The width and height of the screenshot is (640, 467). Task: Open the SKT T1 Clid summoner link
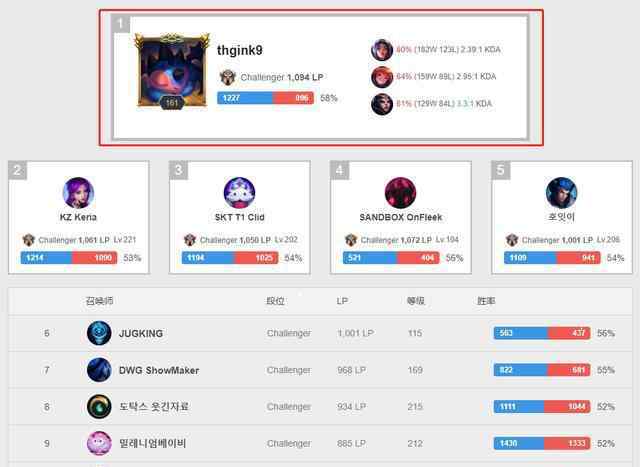[240, 217]
